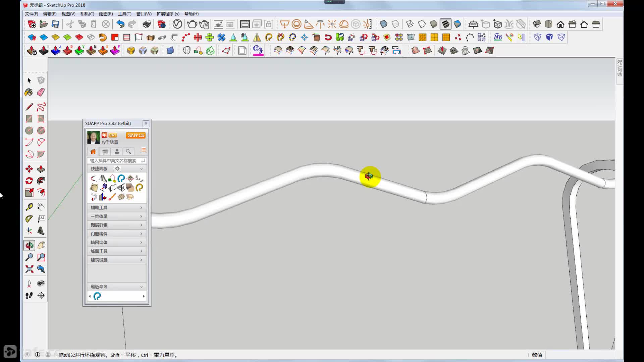Open the 相机(C) menu

coord(87,14)
